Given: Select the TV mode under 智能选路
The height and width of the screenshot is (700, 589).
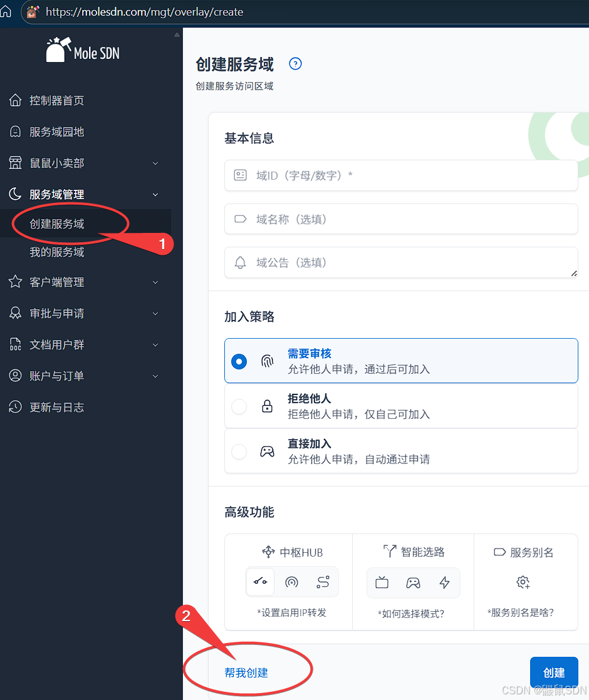Looking at the screenshot, I should click(382, 582).
